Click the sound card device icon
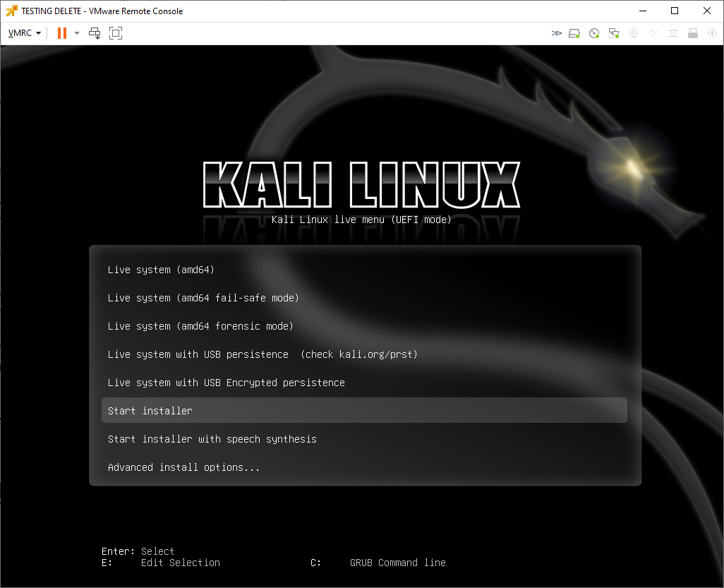Image resolution: width=724 pixels, height=588 pixels. tap(653, 33)
